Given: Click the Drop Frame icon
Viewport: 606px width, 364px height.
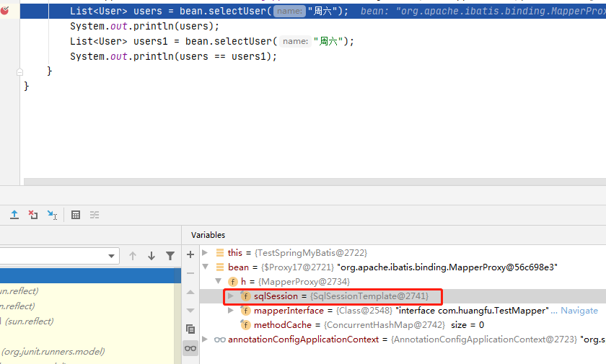Looking at the screenshot, I should (33, 215).
